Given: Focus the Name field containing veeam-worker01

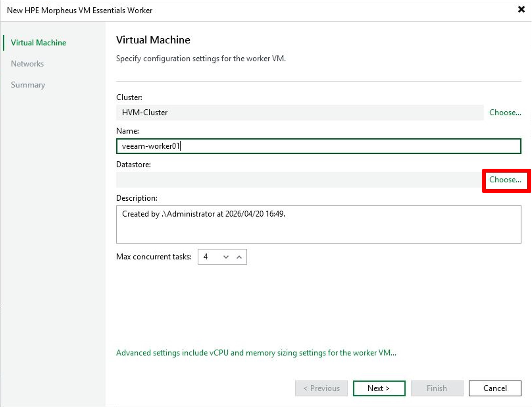Looking at the screenshot, I should [318, 146].
